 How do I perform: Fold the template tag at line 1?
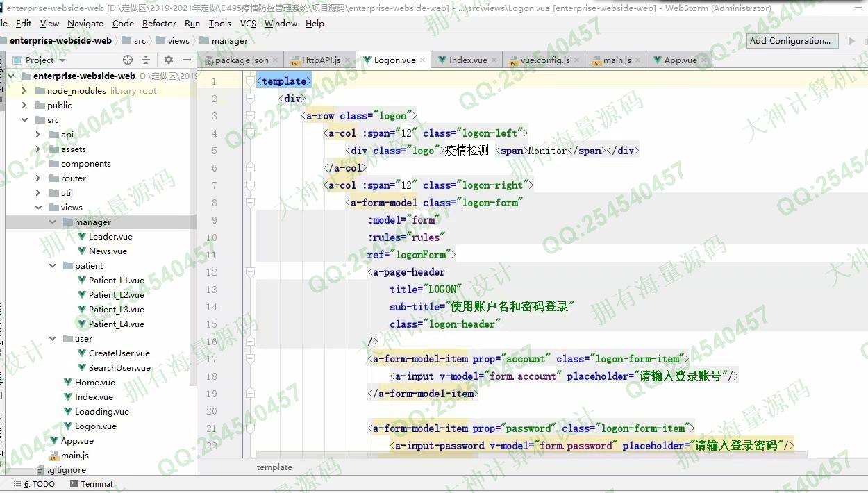pos(250,81)
